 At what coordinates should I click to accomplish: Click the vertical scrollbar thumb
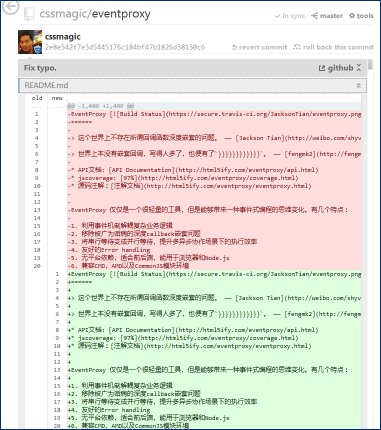(370, 64)
